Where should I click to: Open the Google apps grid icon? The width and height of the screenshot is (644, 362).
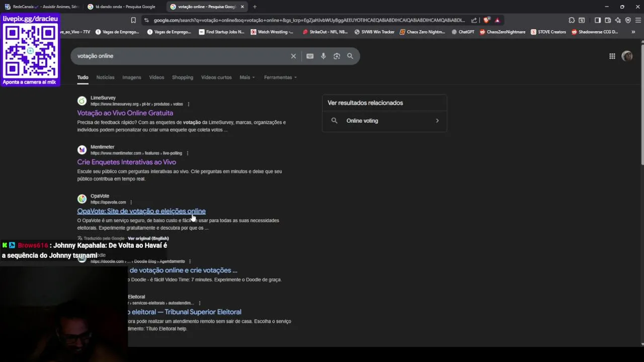(612, 56)
